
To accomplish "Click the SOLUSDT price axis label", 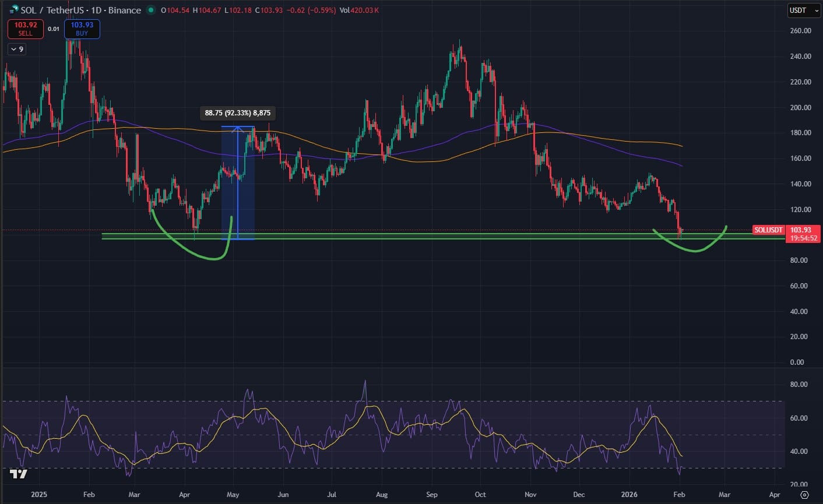I will [x=768, y=230].
